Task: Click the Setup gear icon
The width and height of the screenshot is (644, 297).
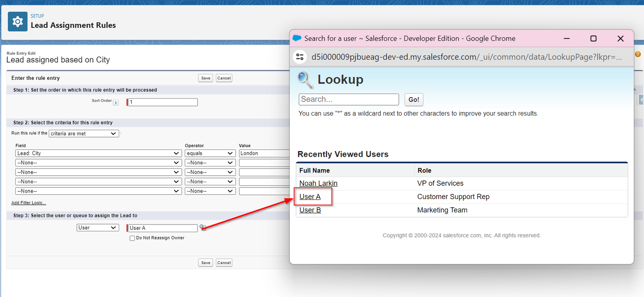Action: coord(18,22)
